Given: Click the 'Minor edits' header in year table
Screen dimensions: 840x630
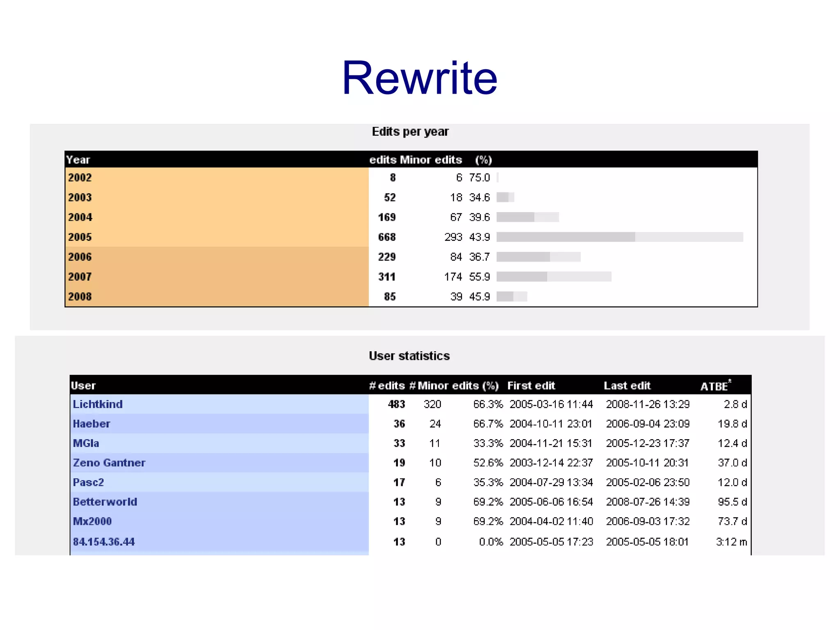Looking at the screenshot, I should coord(431,160).
